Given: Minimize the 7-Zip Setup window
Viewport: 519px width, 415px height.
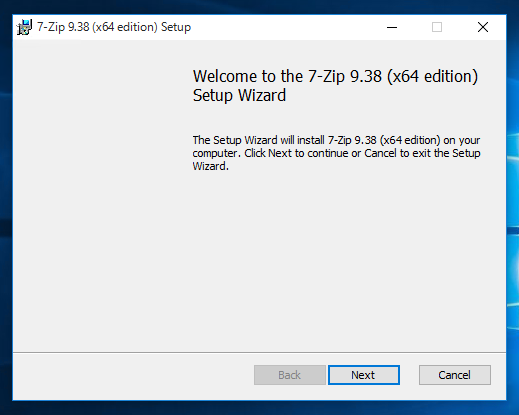Looking at the screenshot, I should tap(392, 27).
